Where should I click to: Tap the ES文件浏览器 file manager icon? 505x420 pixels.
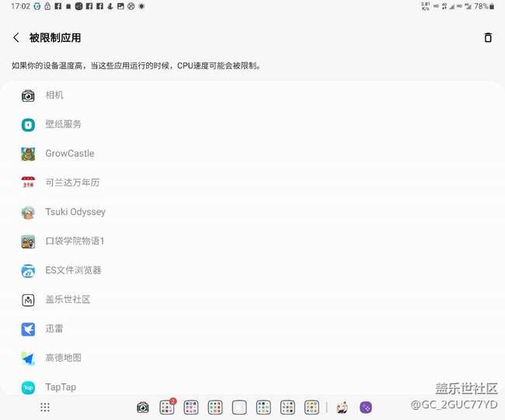(x=28, y=271)
